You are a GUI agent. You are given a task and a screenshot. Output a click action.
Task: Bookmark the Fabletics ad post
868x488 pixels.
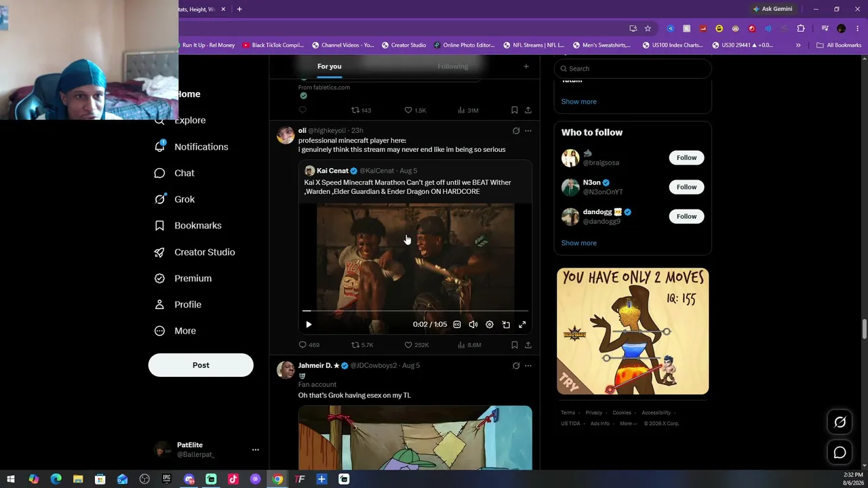(x=515, y=110)
